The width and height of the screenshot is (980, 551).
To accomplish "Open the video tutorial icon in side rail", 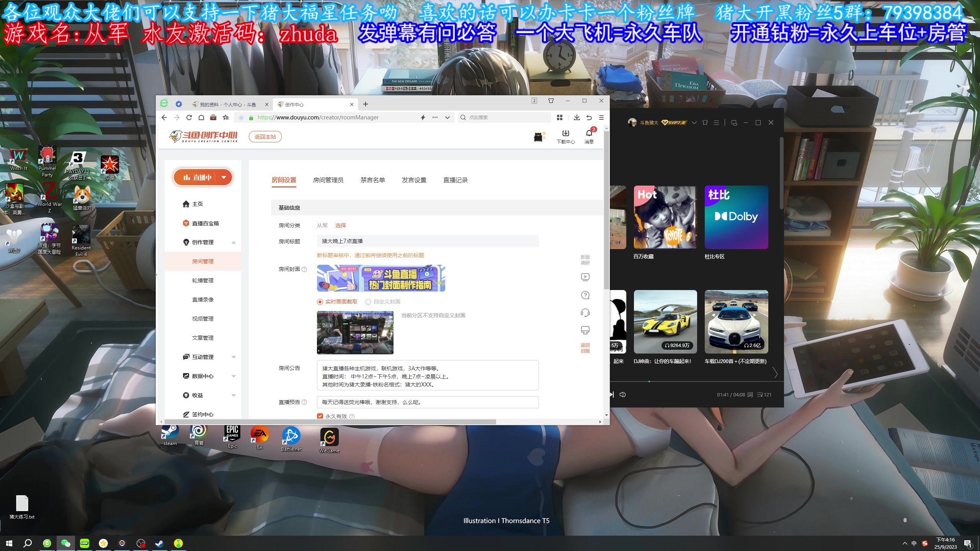I will tap(585, 277).
